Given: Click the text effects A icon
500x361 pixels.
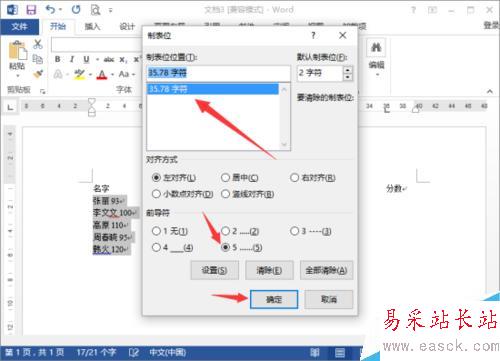Looking at the screenshot, I should [x=58, y=74].
